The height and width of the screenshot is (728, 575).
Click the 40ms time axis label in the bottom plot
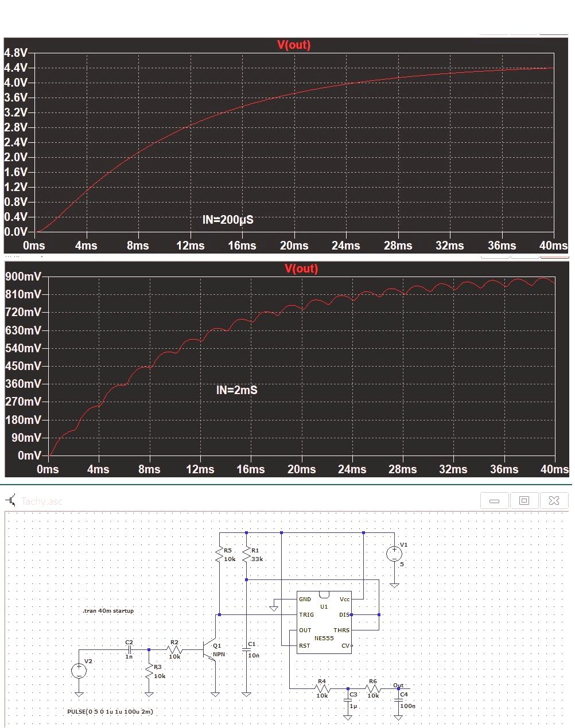click(554, 469)
